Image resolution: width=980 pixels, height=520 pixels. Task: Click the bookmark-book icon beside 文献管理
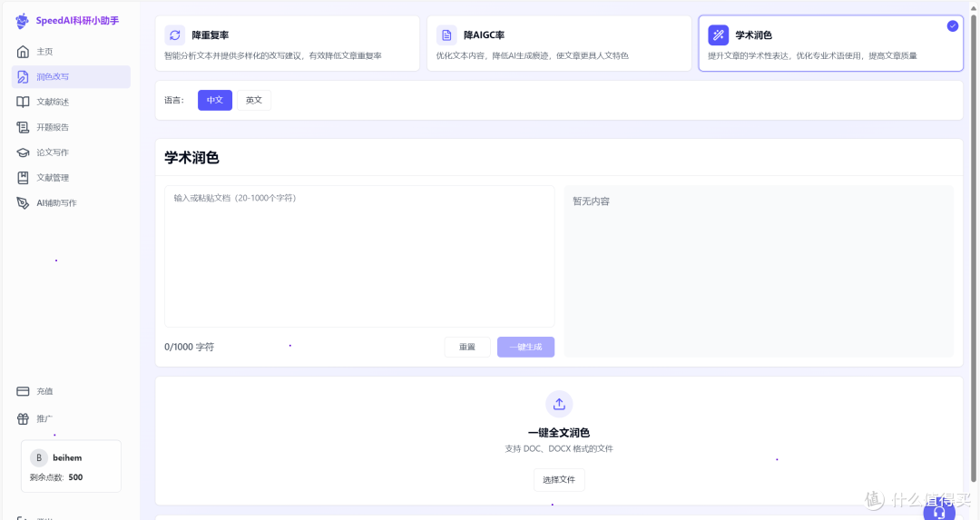[23, 178]
